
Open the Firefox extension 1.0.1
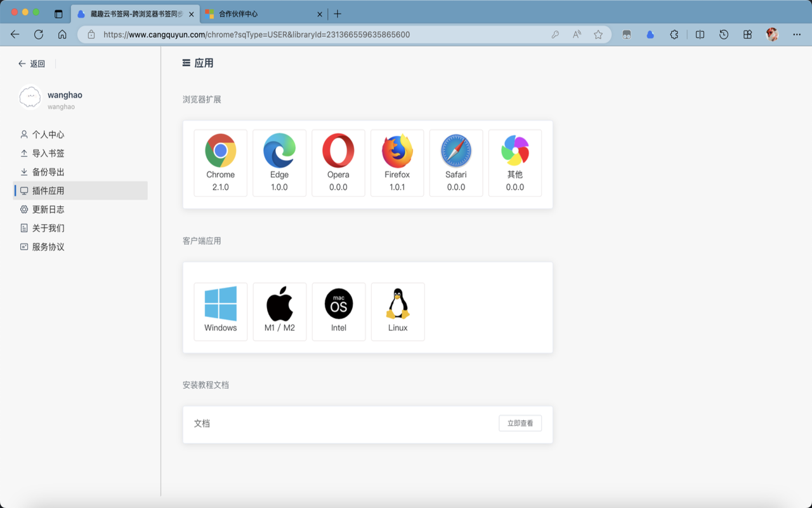coord(397,163)
